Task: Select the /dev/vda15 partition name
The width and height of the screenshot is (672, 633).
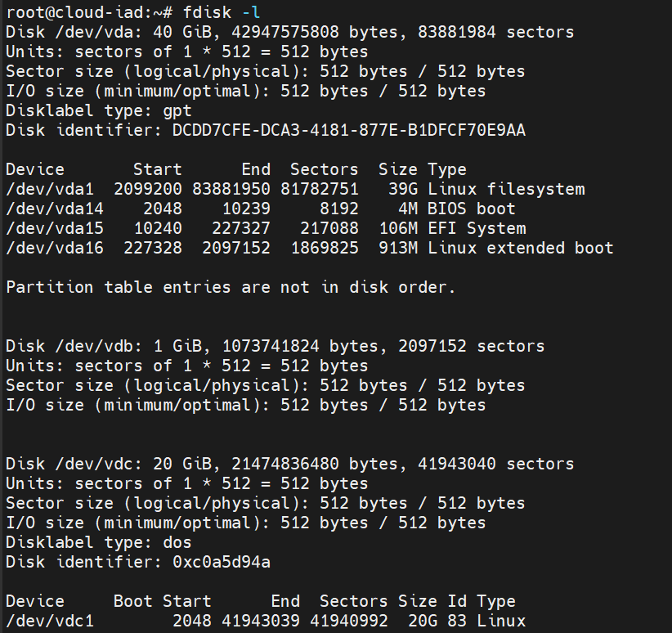Action: point(55,228)
